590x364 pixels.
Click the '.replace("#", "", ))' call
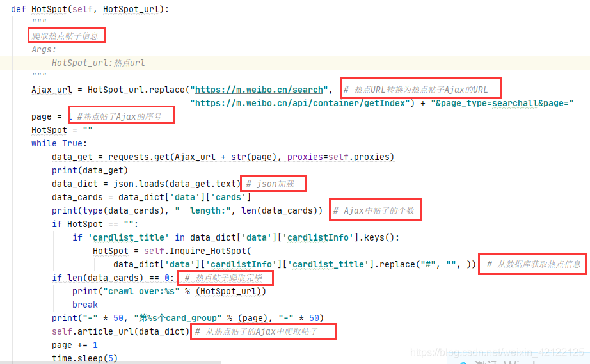tap(425, 265)
